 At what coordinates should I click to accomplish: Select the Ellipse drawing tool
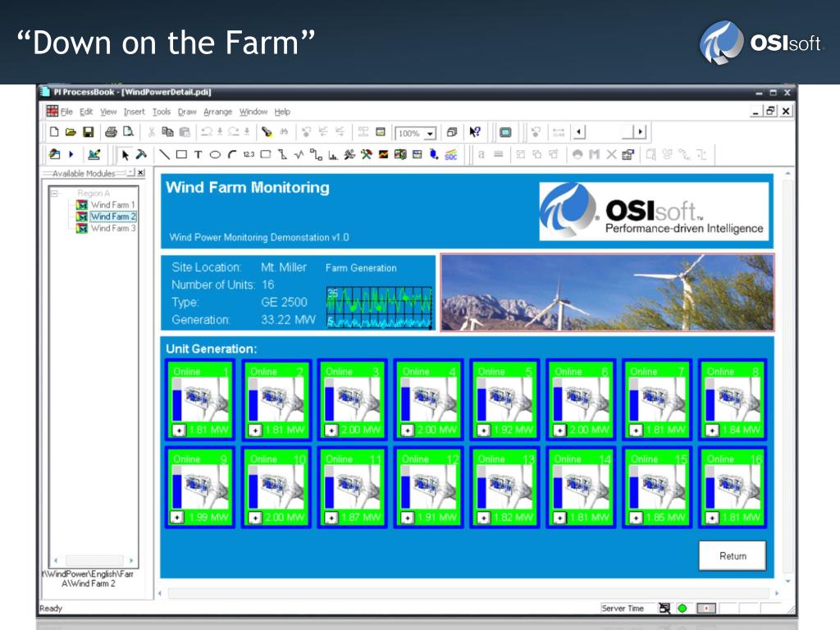(x=215, y=155)
